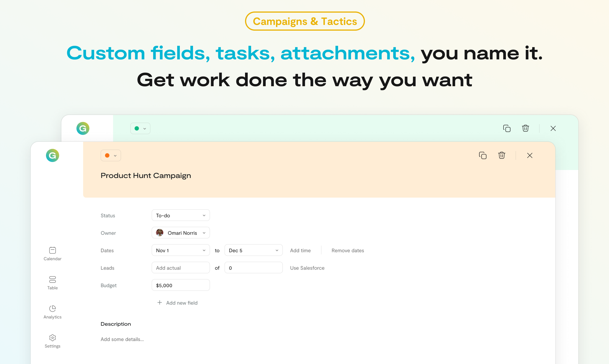Click the duplicate icon in green panel
609x364 pixels.
point(507,128)
